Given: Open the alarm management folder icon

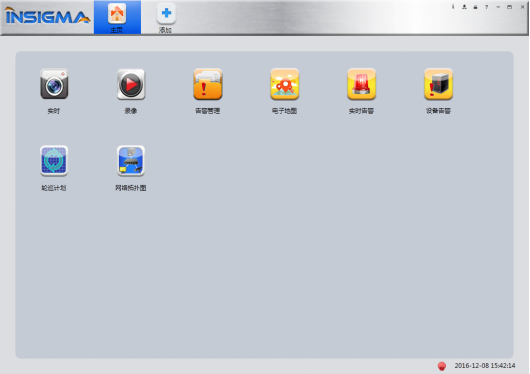Looking at the screenshot, I should point(208,84).
